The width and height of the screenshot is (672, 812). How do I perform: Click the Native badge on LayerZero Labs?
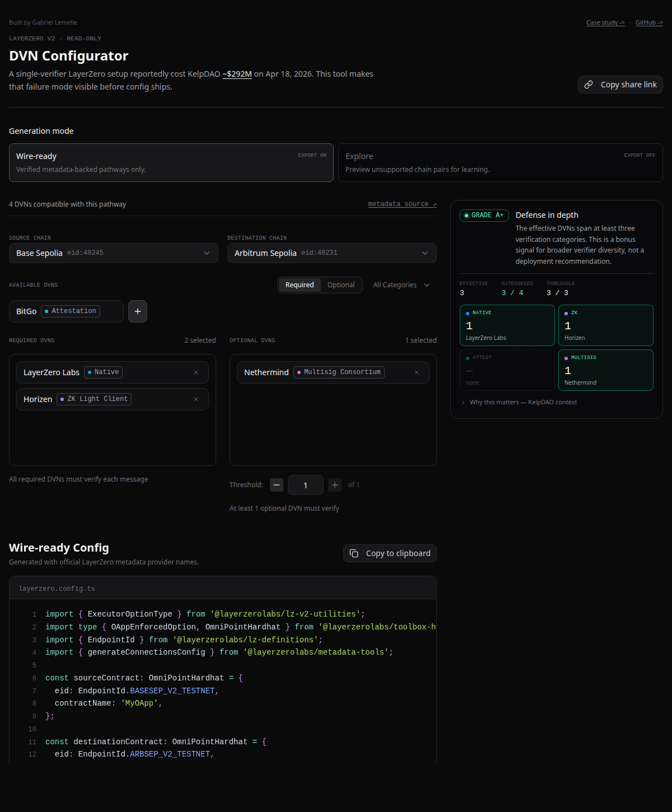[103, 372]
